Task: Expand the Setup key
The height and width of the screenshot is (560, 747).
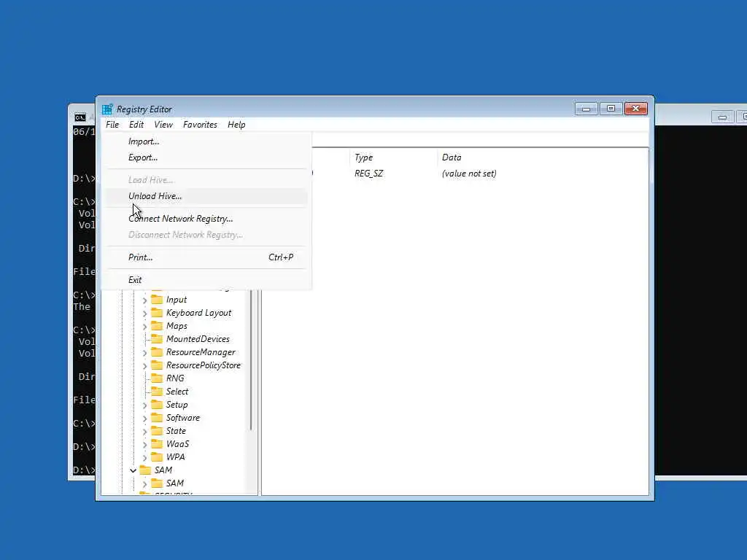Action: click(145, 405)
